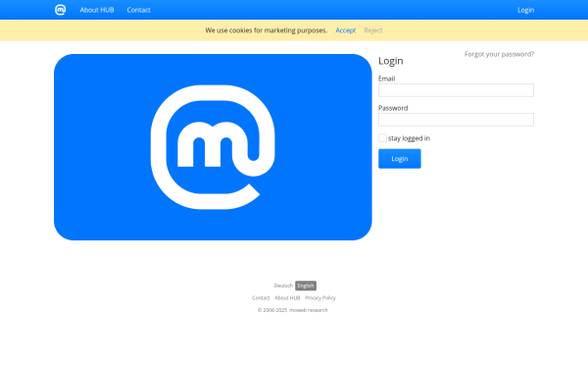The height and width of the screenshot is (368, 588).
Task: Switch language to Deutsch
Action: coord(283,286)
